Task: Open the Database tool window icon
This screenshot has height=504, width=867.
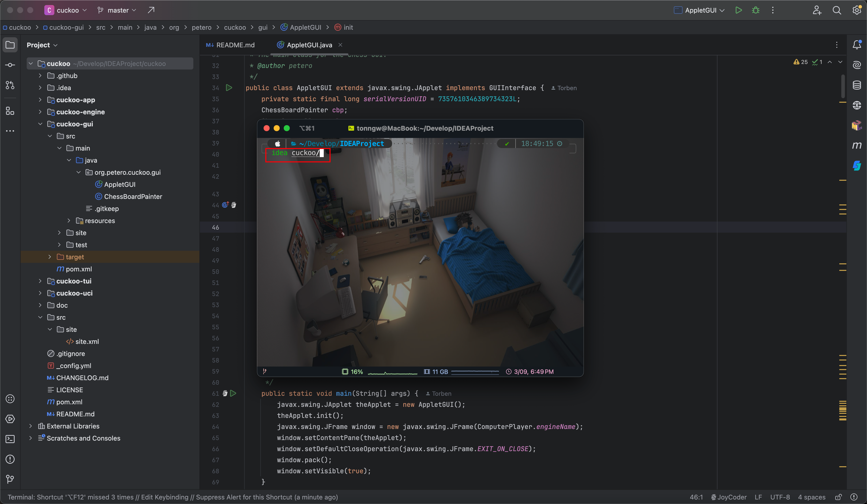Action: tap(857, 85)
